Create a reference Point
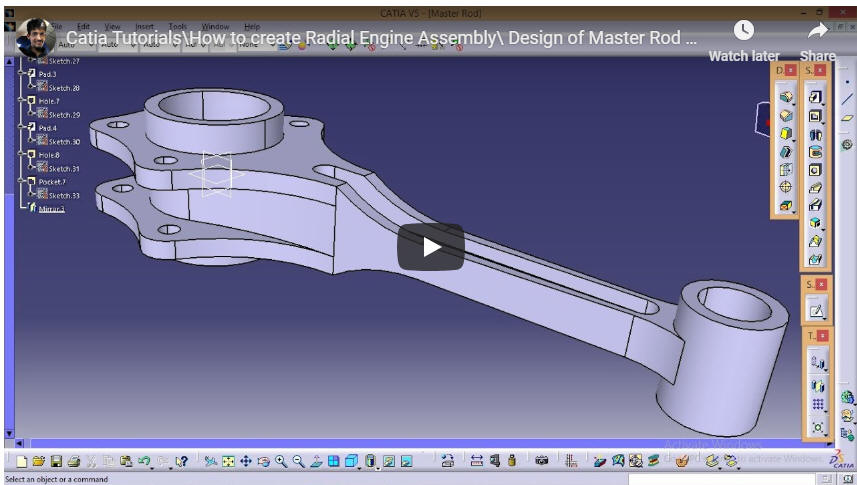Image resolution: width=857 pixels, height=485 pixels. tap(847, 82)
